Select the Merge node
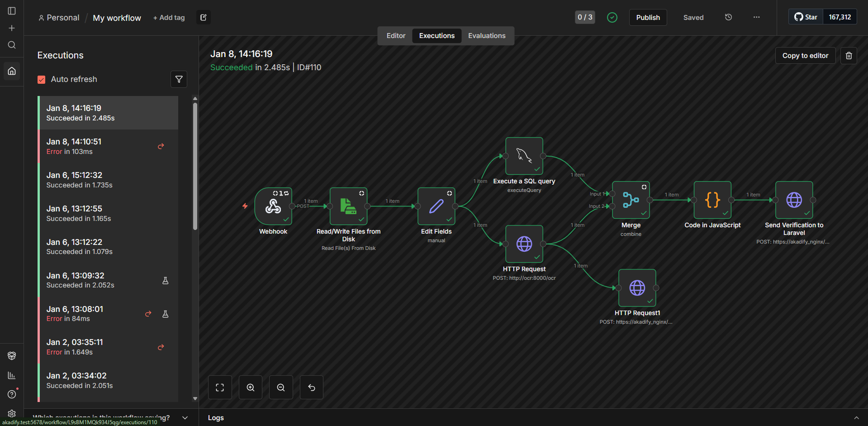Image resolution: width=868 pixels, height=426 pixels. coord(631,200)
